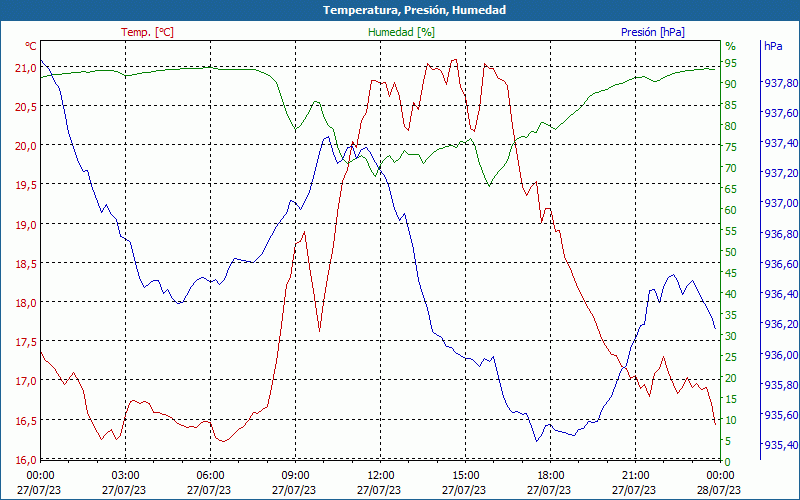Click the 19,0 temperature axis value
The width and height of the screenshot is (800, 500).
25,225
